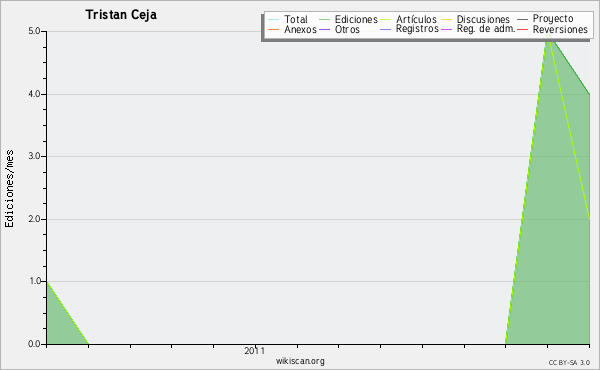
Task: Click the cyan Total legend color line
Action: tap(274, 19)
